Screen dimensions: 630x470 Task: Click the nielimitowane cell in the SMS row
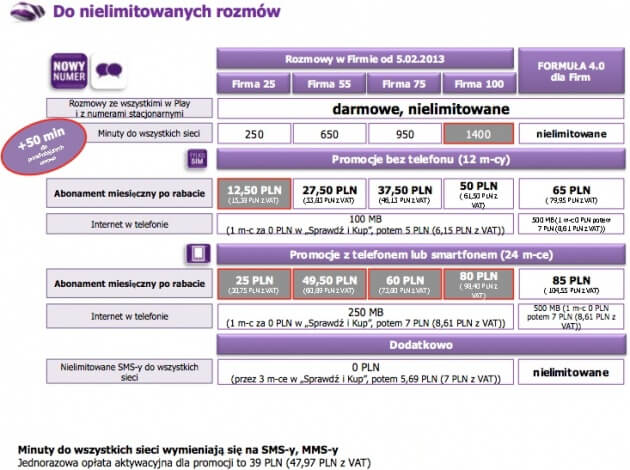coord(571,372)
